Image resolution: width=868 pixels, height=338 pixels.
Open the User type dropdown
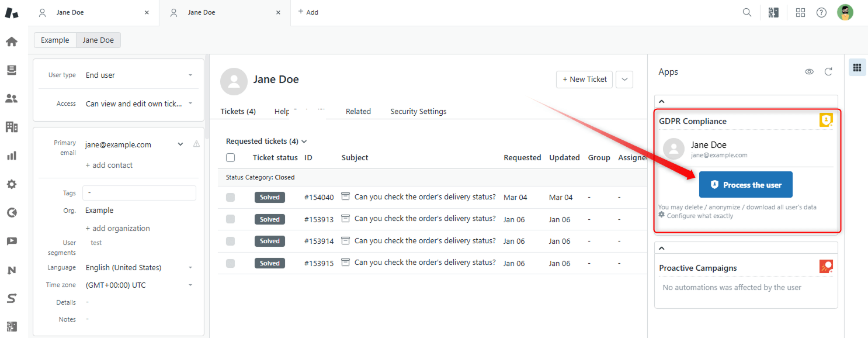click(139, 75)
